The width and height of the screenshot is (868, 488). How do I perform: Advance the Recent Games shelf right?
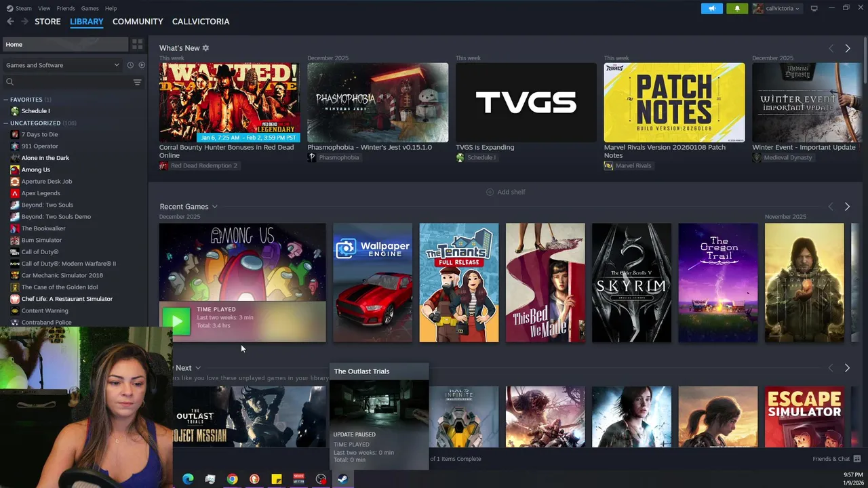pos(847,207)
